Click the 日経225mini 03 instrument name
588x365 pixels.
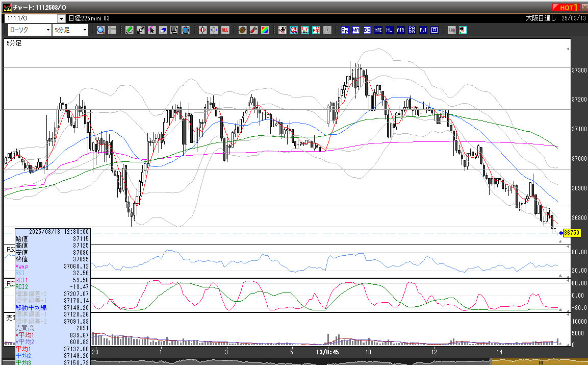(x=89, y=18)
